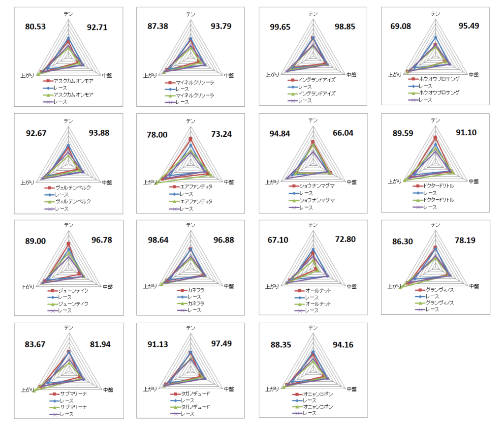Click the 99.65 score value
Screen dimensions: 504x426
(x=281, y=28)
